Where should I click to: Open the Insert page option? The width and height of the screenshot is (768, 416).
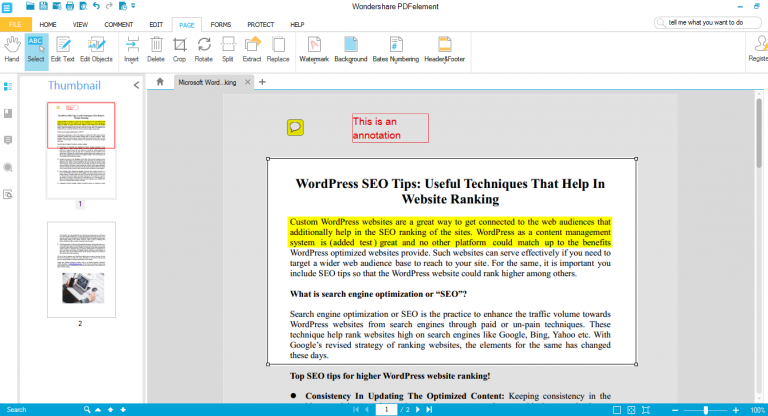131,49
